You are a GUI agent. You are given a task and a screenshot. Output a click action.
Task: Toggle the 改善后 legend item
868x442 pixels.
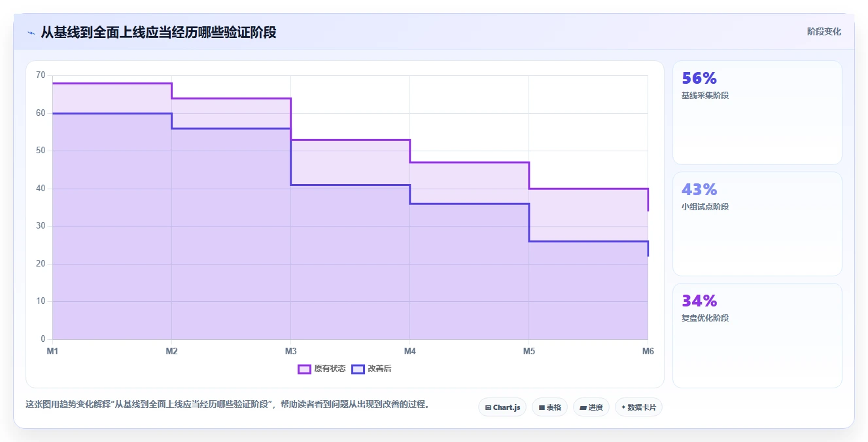(372, 369)
